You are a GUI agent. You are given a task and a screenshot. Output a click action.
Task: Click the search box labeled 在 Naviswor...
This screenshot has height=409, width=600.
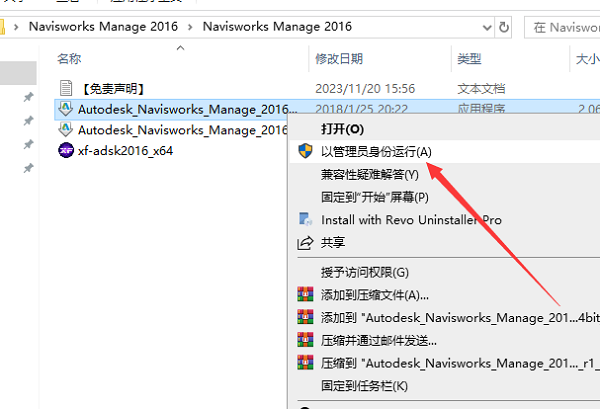pyautogui.click(x=562, y=27)
